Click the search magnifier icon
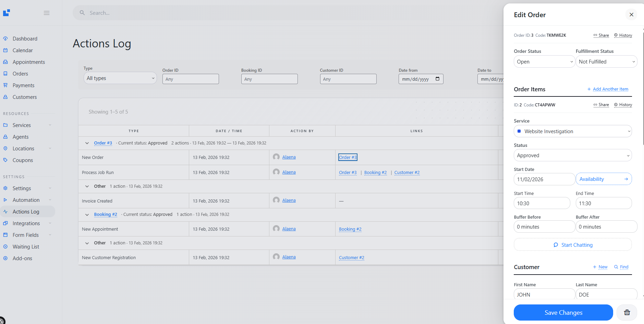 pos(82,13)
